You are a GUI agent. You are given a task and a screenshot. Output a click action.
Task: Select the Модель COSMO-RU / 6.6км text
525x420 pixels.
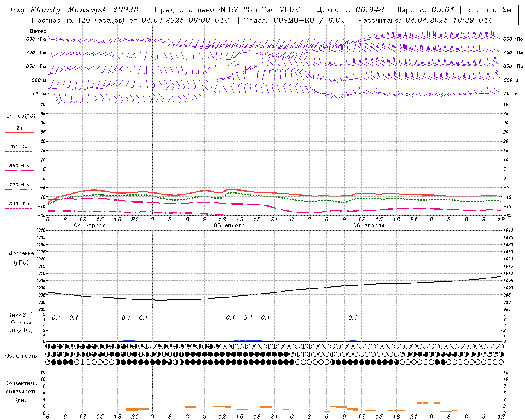click(x=295, y=20)
